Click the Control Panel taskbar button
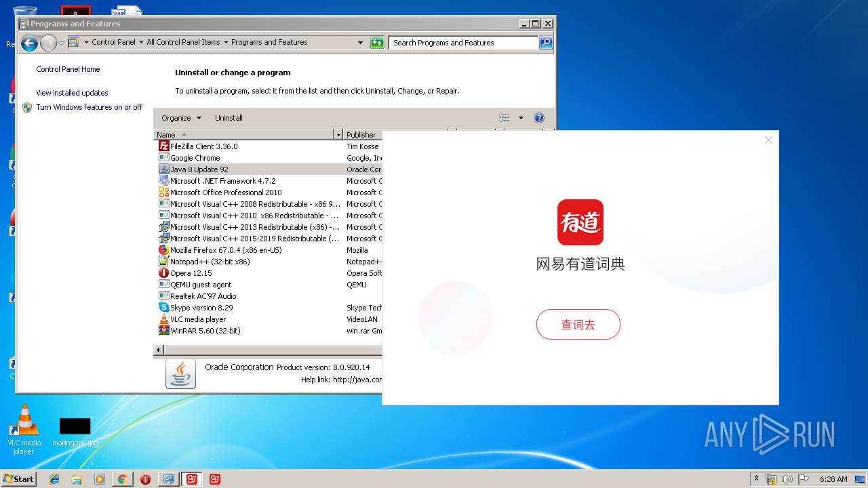This screenshot has height=488, width=868. (169, 479)
